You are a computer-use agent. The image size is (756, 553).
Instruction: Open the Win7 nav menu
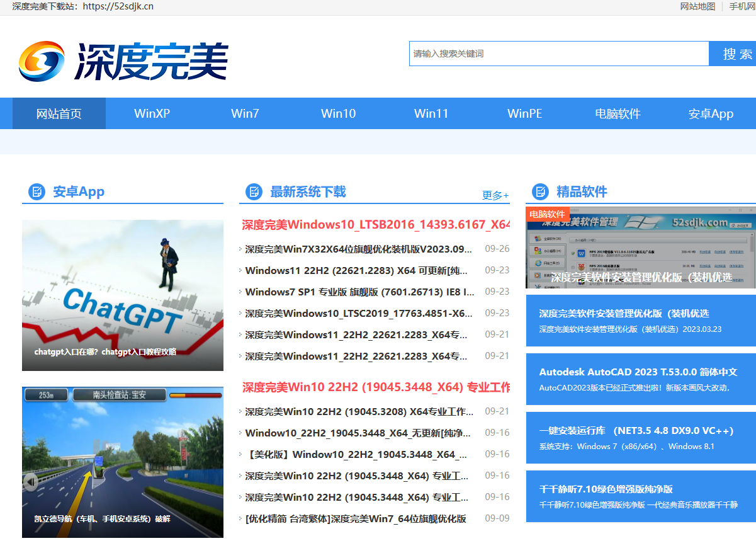[245, 113]
